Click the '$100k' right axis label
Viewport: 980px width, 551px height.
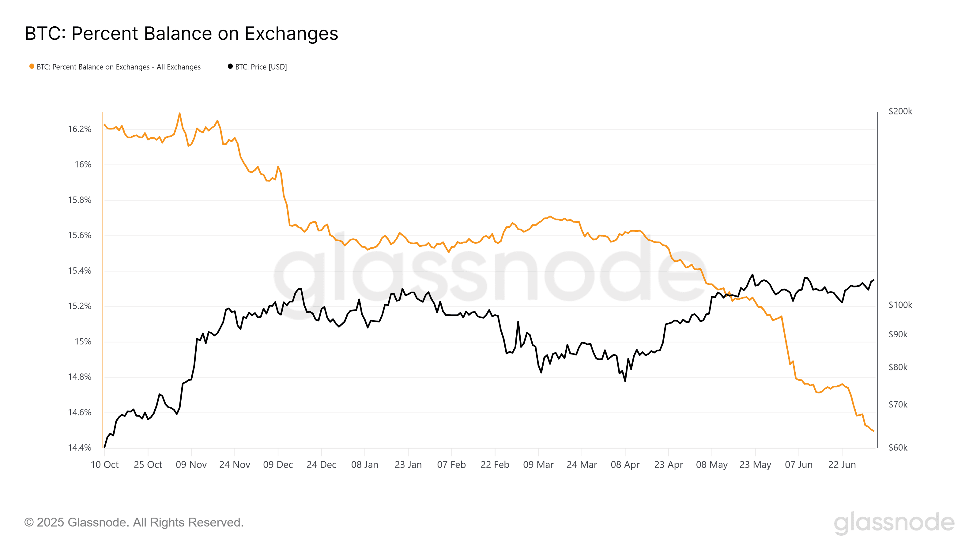[900, 305]
